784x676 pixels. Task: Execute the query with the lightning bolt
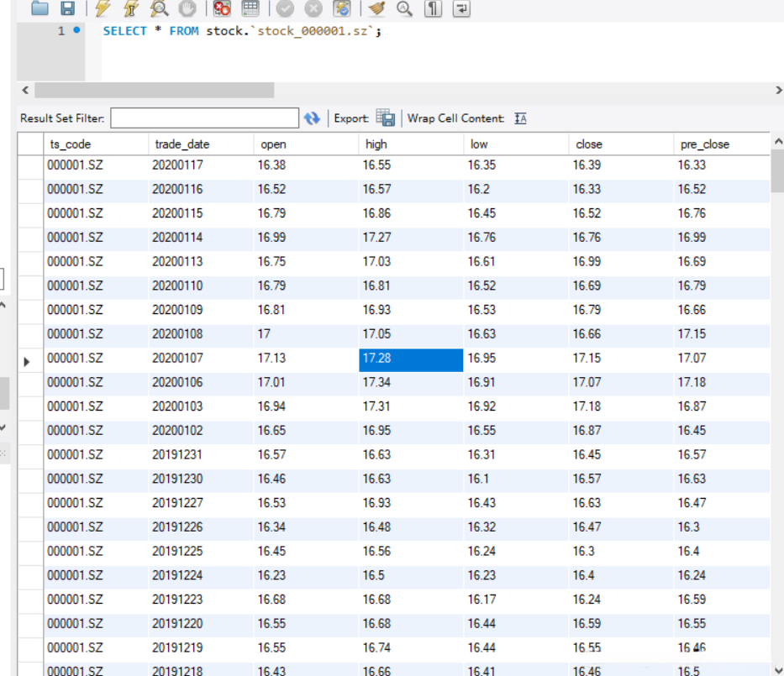click(x=103, y=8)
